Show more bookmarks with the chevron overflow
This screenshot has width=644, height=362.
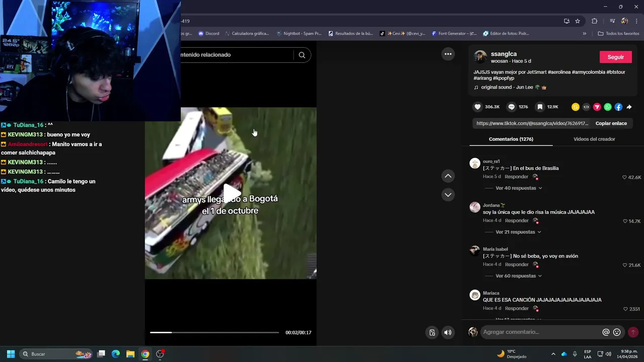pos(585,34)
